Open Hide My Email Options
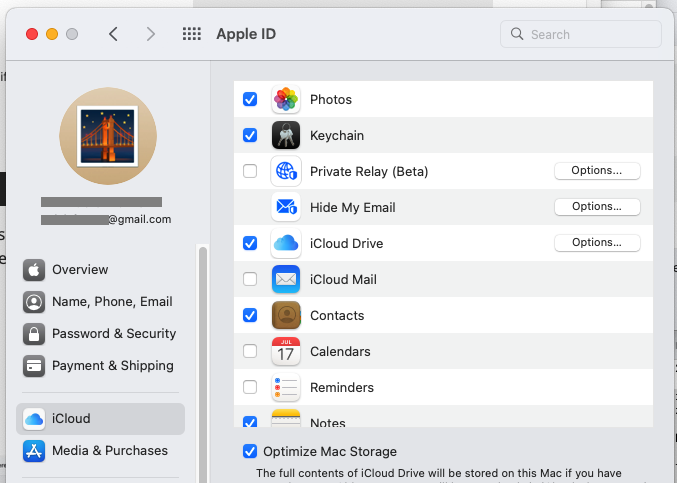Screen dimensions: 677x483 tap(597, 207)
